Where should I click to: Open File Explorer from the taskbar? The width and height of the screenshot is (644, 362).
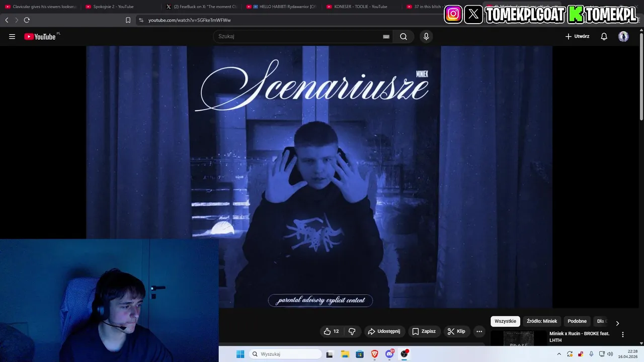tap(345, 354)
